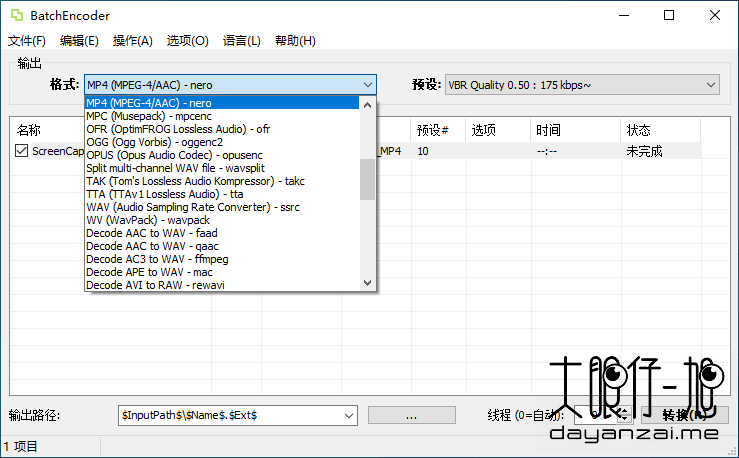The height and width of the screenshot is (458, 739).
Task: Select Split multi-channel WAV file - wavsplit
Action: pyautogui.click(x=222, y=168)
